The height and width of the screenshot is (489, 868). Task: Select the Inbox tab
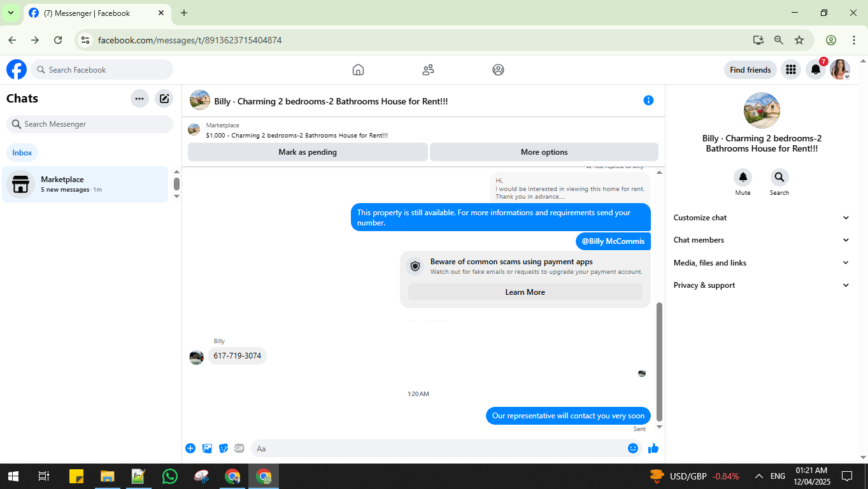[22, 153]
